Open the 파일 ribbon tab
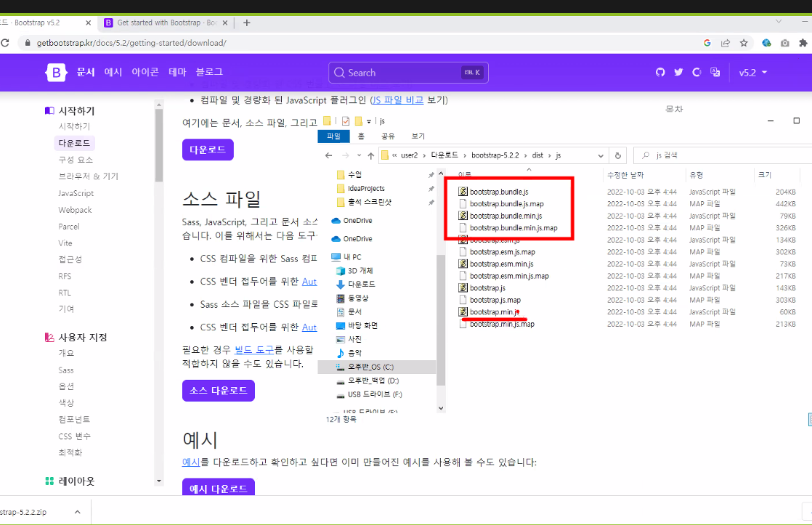The height and width of the screenshot is (525, 812). [x=333, y=137]
